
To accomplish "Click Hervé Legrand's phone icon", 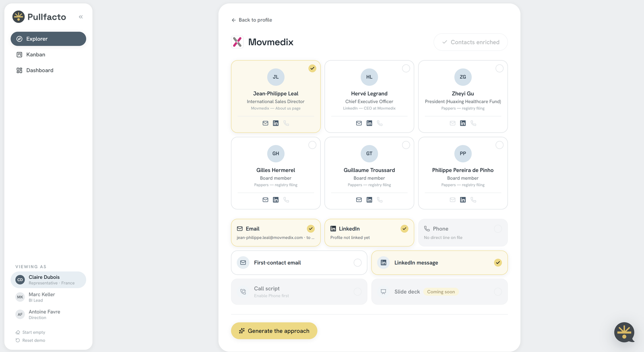I will pyautogui.click(x=380, y=123).
